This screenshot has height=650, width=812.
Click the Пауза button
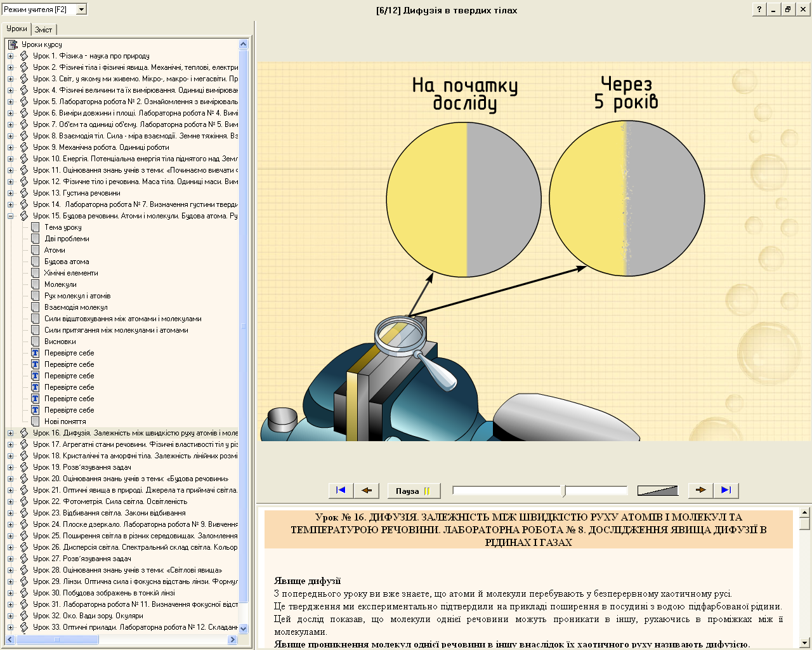(413, 491)
